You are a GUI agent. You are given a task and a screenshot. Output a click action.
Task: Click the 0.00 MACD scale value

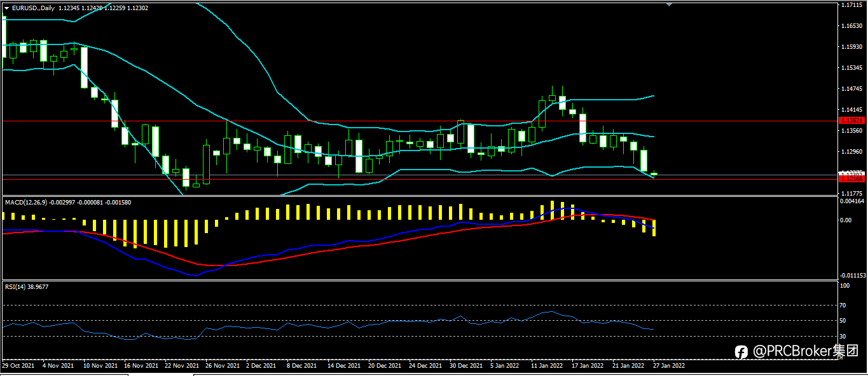pos(846,220)
